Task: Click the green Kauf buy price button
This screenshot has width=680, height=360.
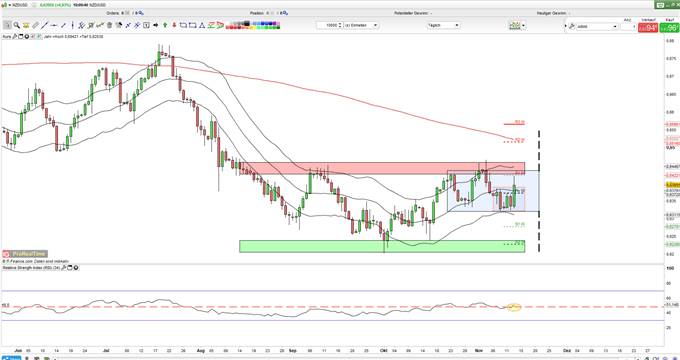Action: 669,28
